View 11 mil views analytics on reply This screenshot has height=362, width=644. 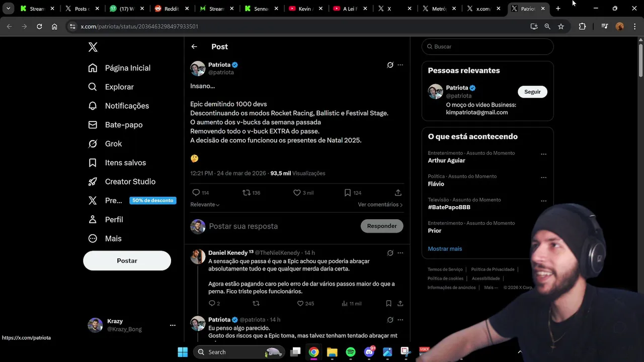351,304
